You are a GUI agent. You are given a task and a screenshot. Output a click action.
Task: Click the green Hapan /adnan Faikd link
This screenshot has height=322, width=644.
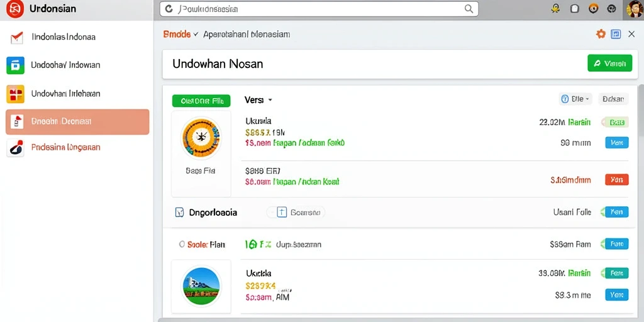pos(309,143)
